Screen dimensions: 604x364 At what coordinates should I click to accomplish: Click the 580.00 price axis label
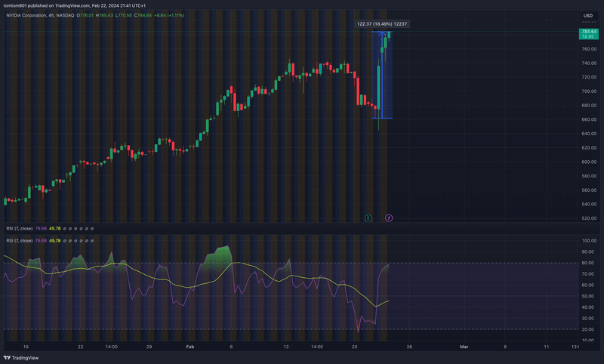click(x=590, y=176)
